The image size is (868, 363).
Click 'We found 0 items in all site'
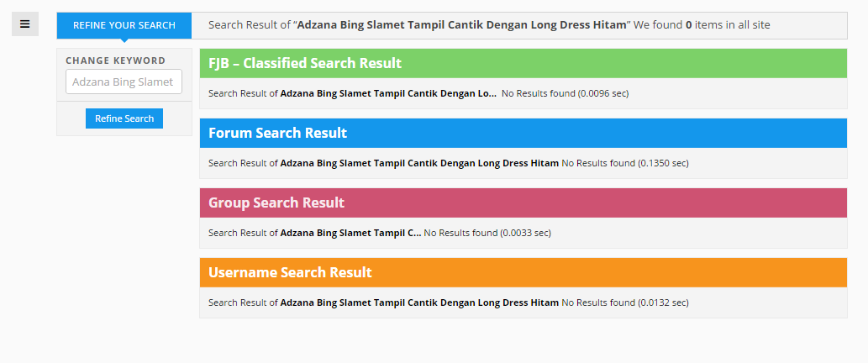coord(702,25)
